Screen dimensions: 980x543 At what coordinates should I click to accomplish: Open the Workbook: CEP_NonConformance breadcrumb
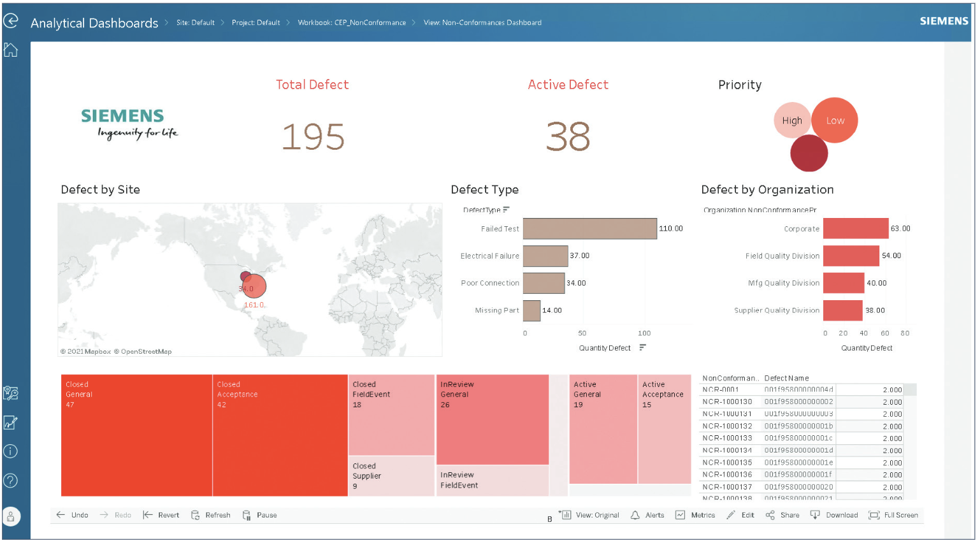pos(352,22)
